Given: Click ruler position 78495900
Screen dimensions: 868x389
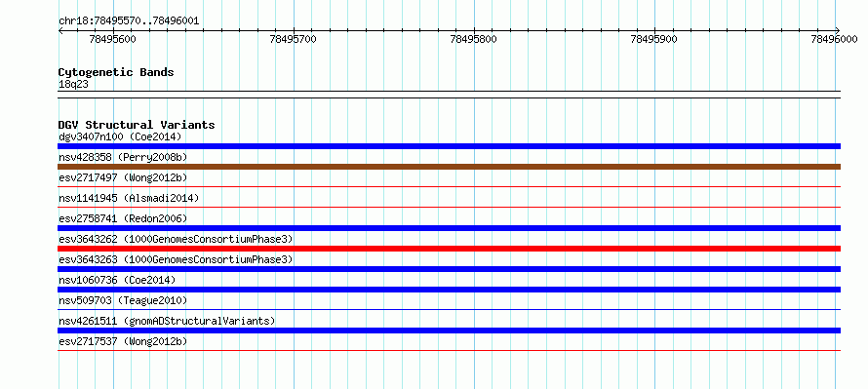Looking at the screenshot, I should click(653, 39).
